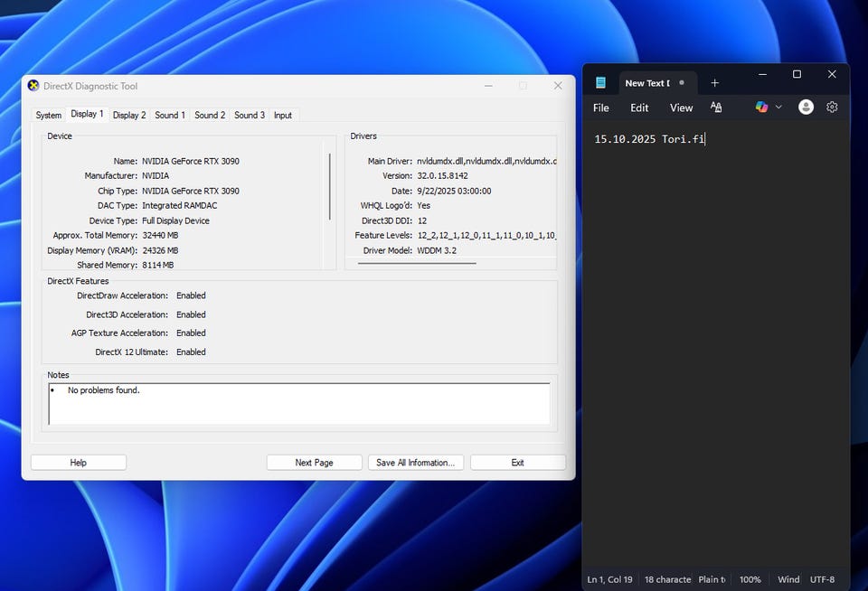Screen dimensions: 868x591
Task: Open the Edit menu in Notepad
Action: (639, 108)
